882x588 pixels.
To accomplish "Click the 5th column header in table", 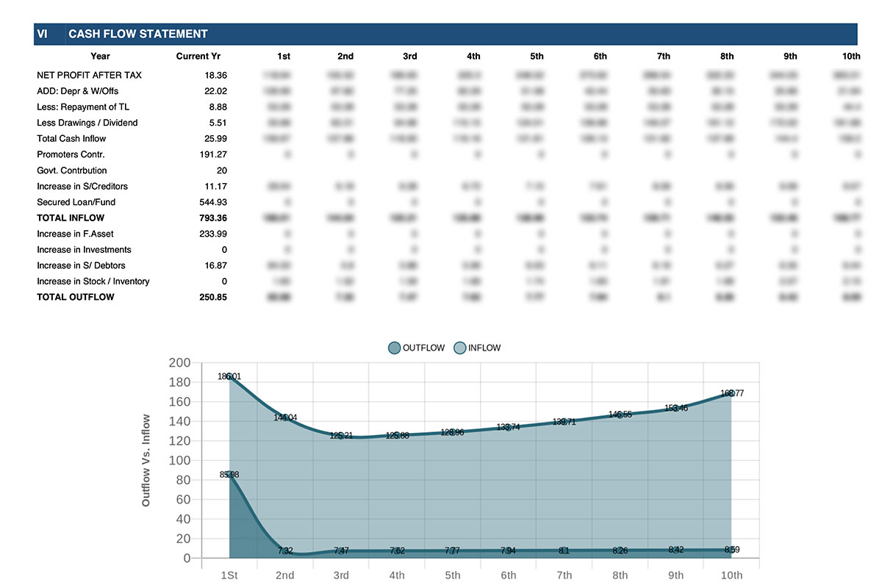I will 537,57.
